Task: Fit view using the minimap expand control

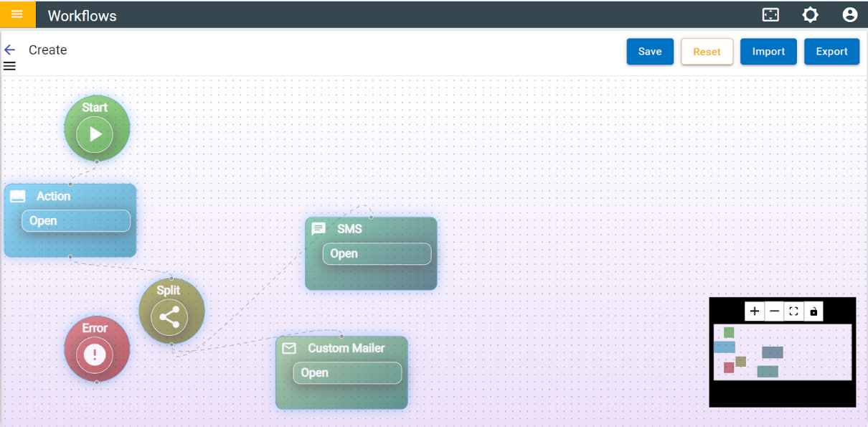Action: tap(793, 311)
